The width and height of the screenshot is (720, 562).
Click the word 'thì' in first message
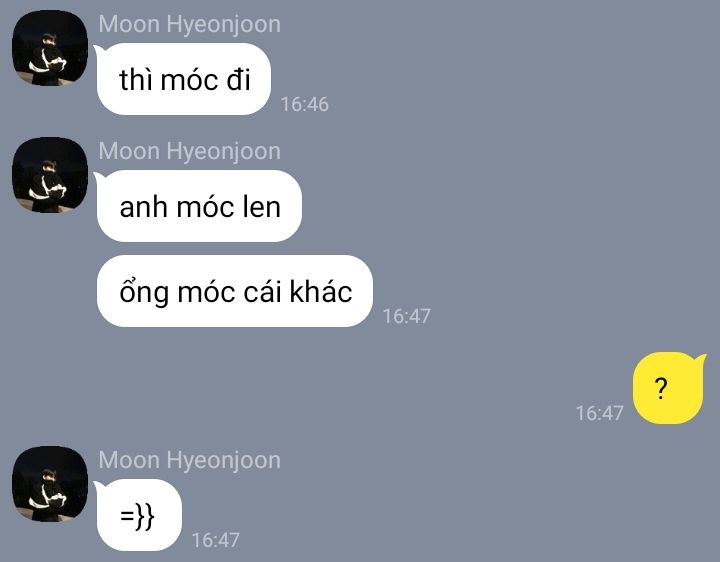coord(135,79)
